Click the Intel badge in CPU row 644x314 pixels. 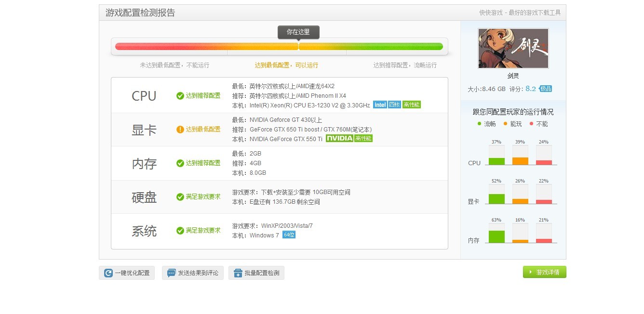[380, 105]
